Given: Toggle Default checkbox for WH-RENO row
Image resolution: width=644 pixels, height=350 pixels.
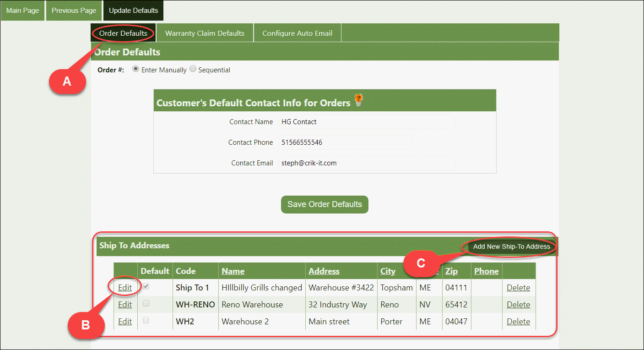Looking at the screenshot, I should pos(146,303).
